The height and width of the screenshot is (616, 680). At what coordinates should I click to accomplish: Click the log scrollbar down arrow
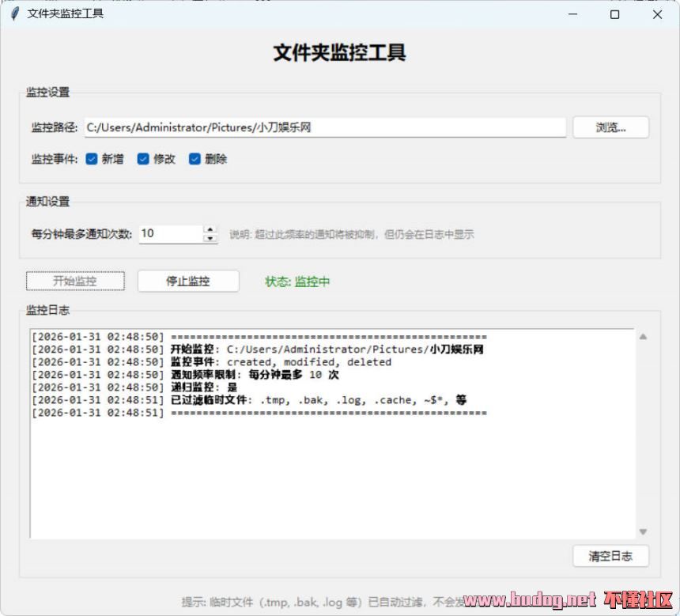(x=643, y=531)
